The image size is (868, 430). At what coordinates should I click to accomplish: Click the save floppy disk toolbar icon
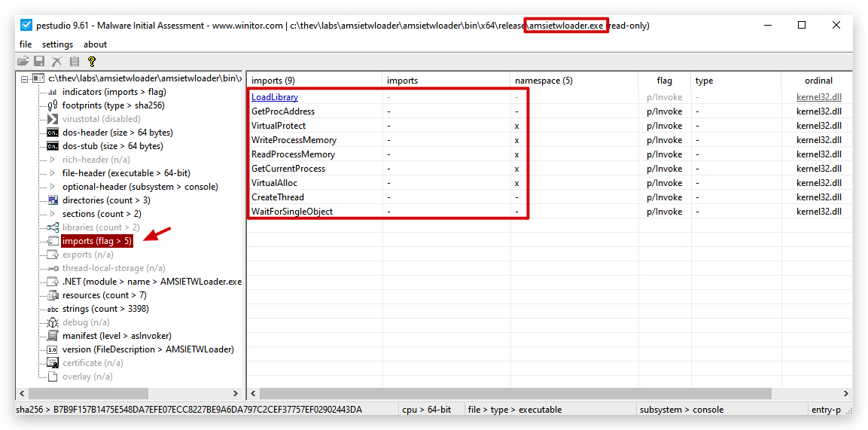click(x=39, y=62)
